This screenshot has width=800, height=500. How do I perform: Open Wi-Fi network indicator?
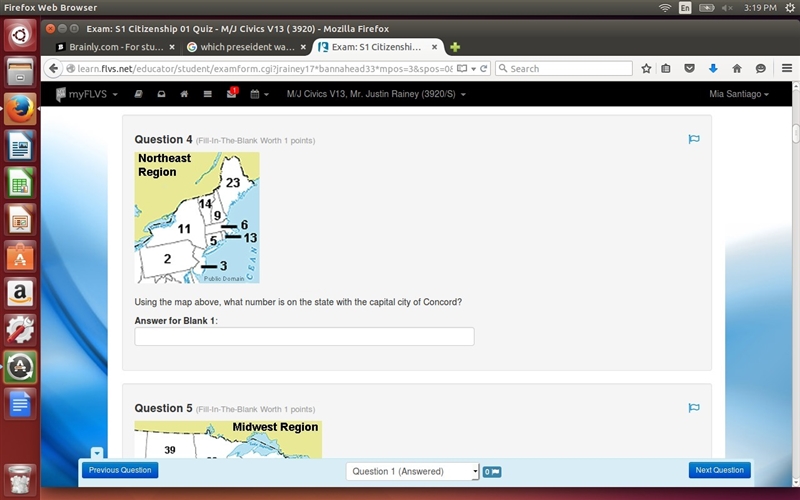click(x=664, y=8)
